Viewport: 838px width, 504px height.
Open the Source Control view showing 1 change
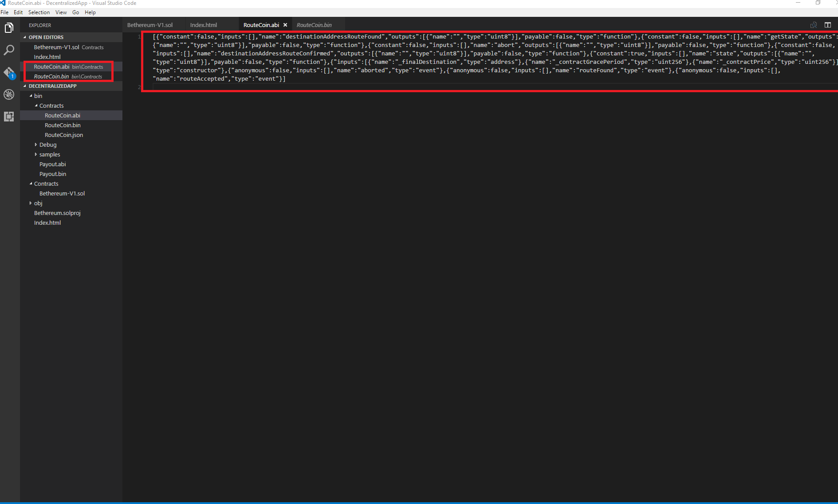9,72
